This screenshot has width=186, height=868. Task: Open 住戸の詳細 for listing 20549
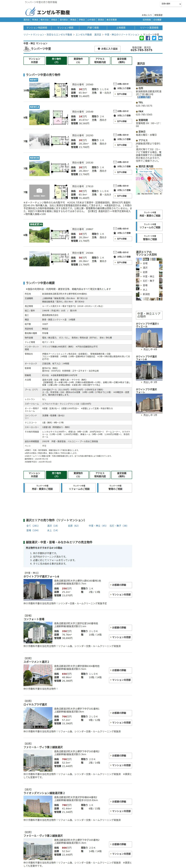point(122,121)
